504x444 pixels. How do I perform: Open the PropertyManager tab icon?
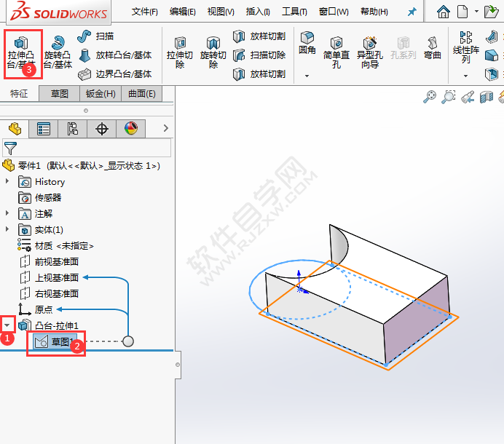(x=44, y=129)
